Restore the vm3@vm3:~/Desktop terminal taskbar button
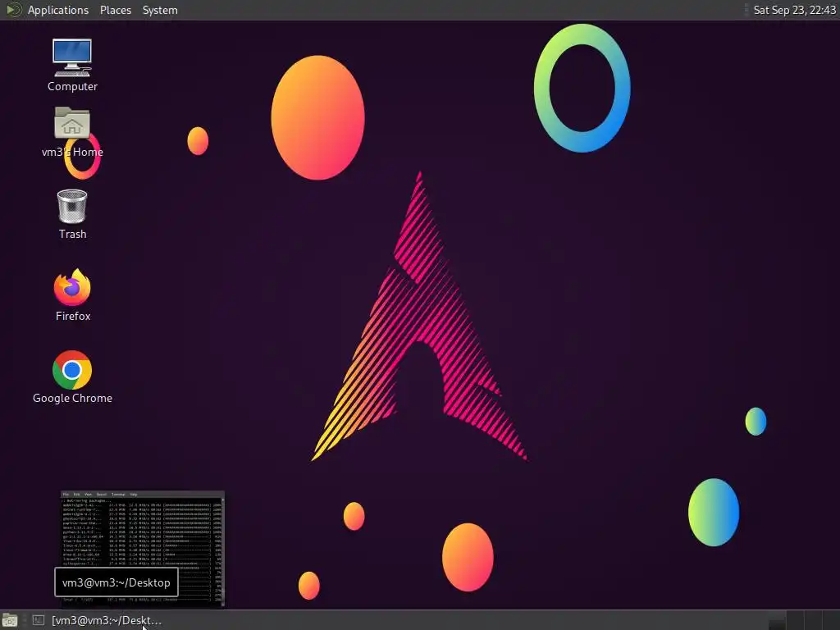 coord(97,620)
